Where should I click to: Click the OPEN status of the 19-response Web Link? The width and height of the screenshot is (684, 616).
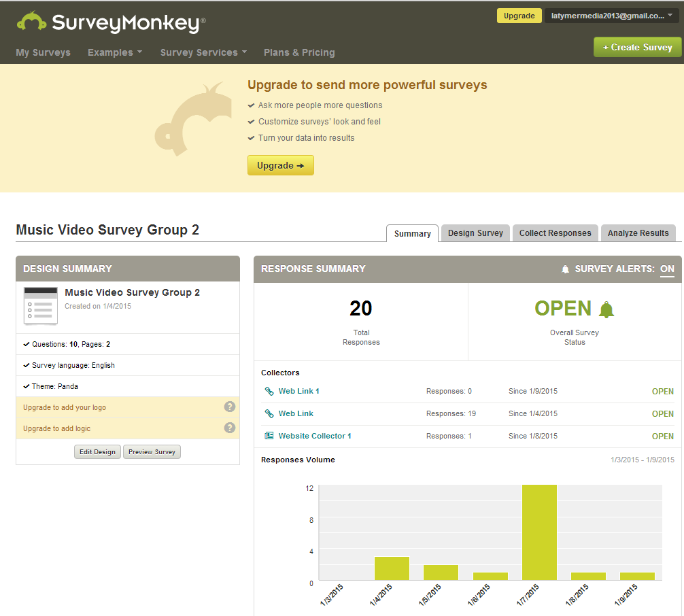663,413
